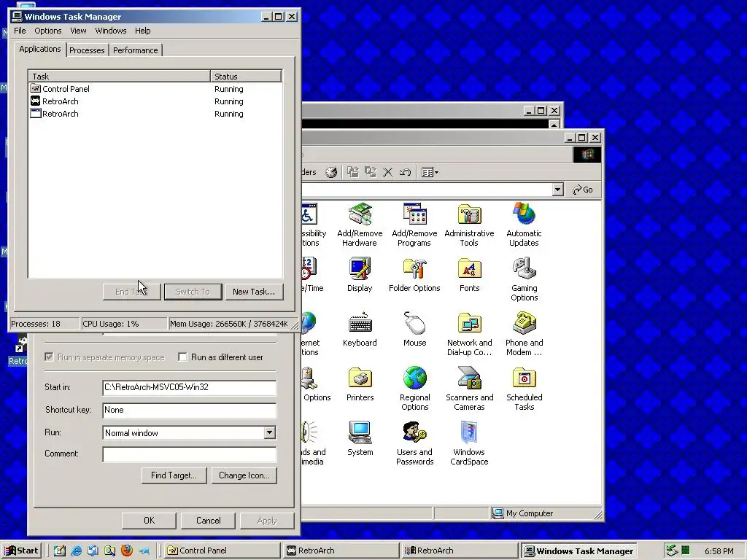The image size is (747, 560).
Task: Open Keyboard settings icon
Action: 360,330
